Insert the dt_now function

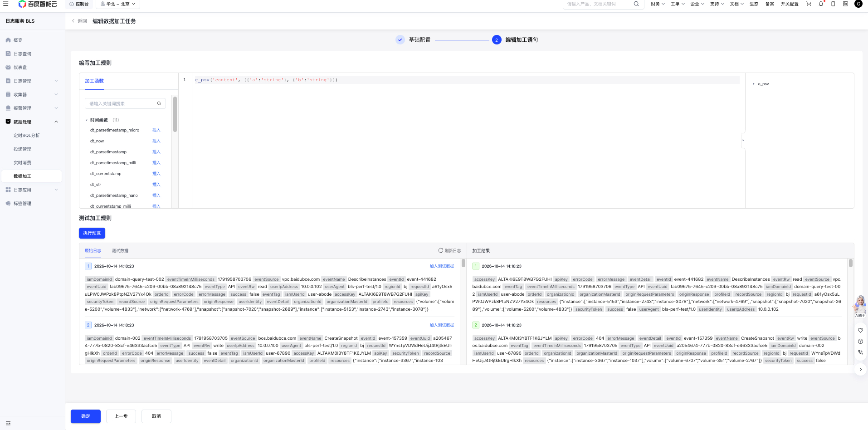tap(156, 141)
